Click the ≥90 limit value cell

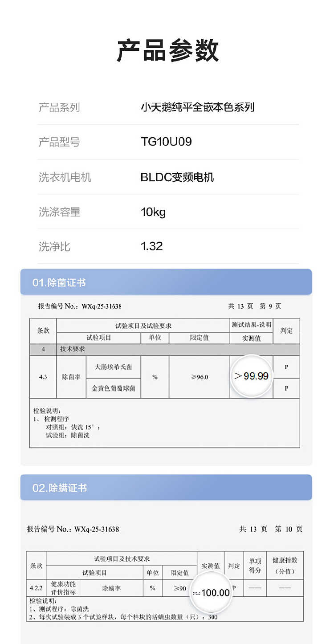tap(180, 588)
